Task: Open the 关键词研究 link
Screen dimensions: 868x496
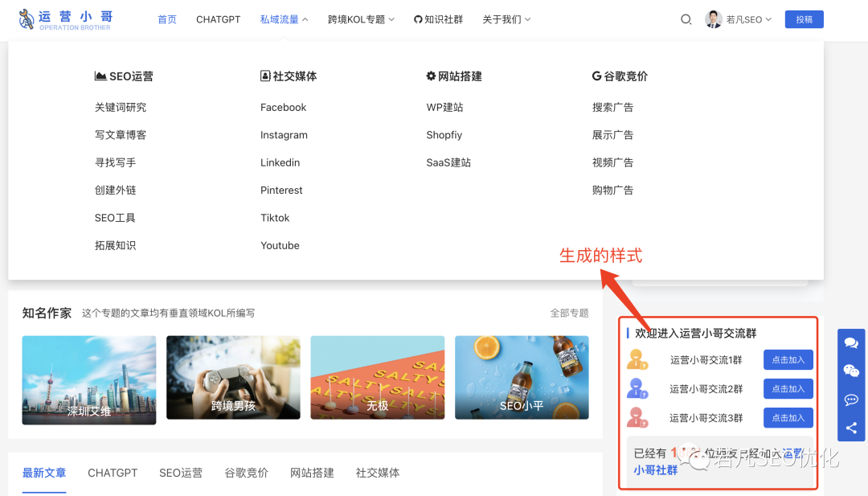Action: pos(121,107)
